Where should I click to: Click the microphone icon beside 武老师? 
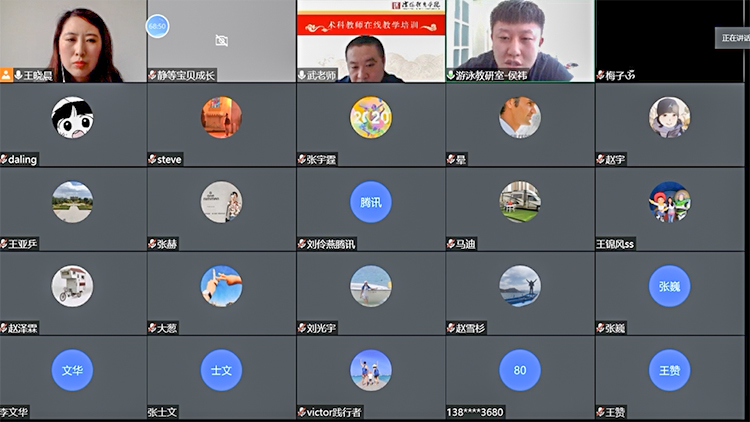pos(301,75)
